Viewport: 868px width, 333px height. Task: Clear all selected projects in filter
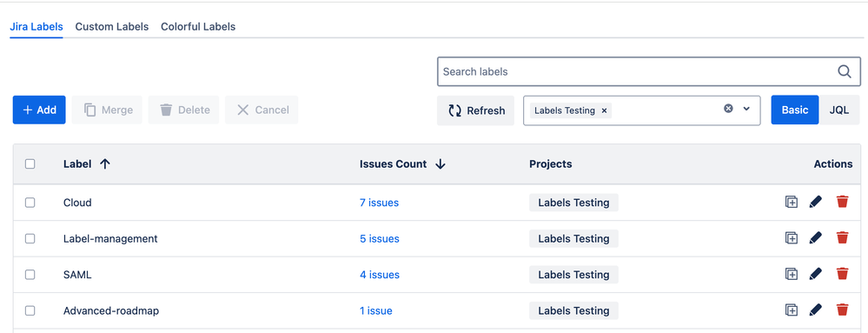coord(728,109)
